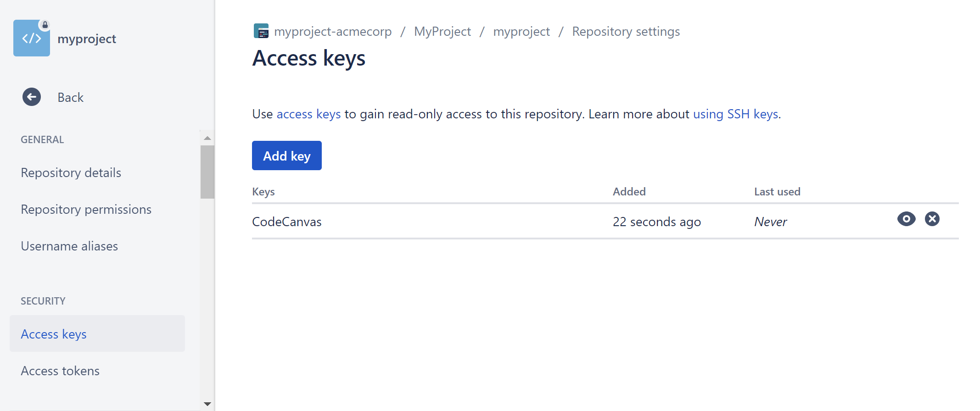Click the back arrow circle icon
This screenshot has width=980, height=411.
coord(31,97)
